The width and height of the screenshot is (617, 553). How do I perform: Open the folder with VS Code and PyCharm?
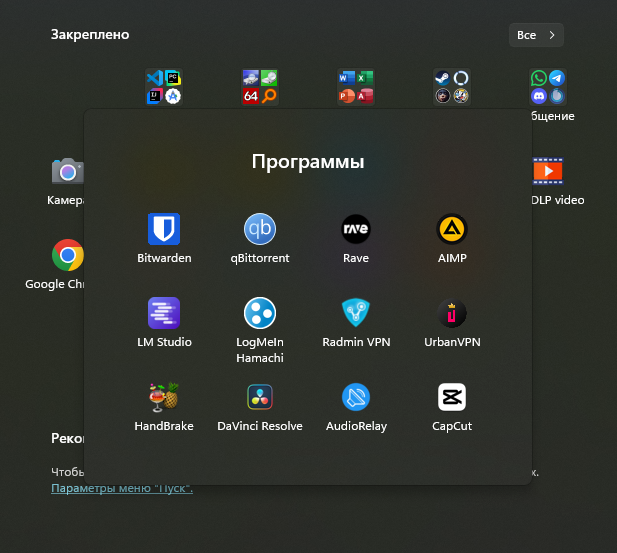click(x=164, y=87)
